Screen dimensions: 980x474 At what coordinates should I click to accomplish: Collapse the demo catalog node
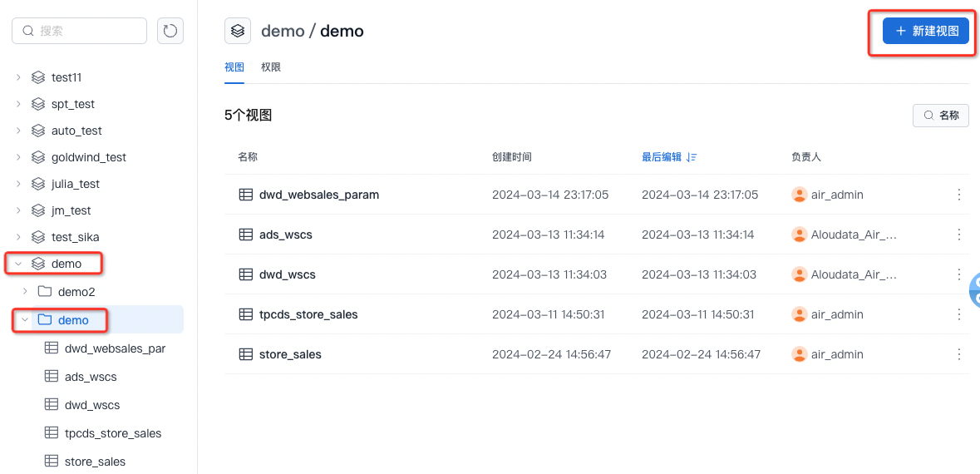[18, 264]
